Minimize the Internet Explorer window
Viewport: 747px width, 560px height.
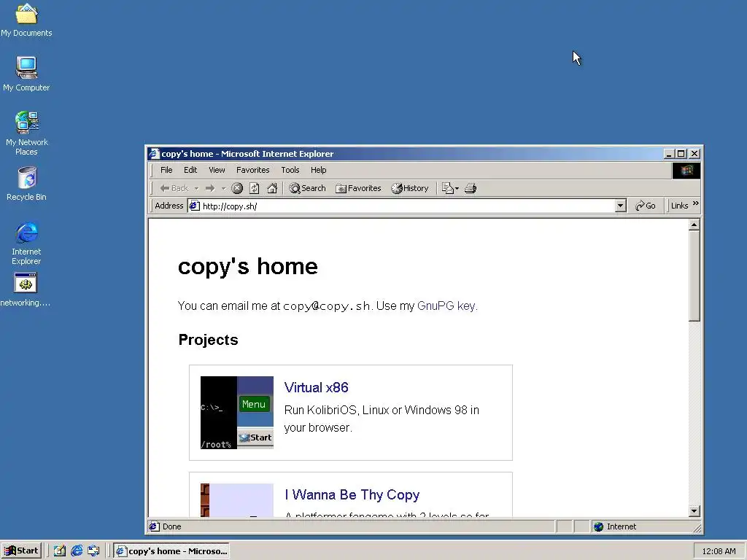coord(669,154)
